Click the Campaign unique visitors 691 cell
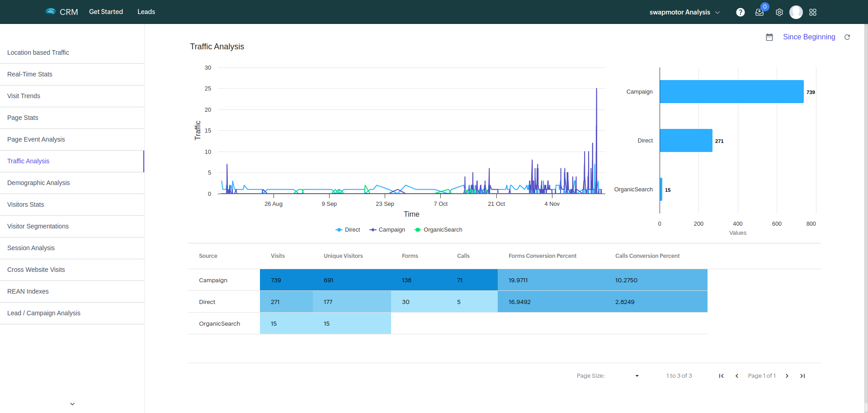 [x=352, y=280]
